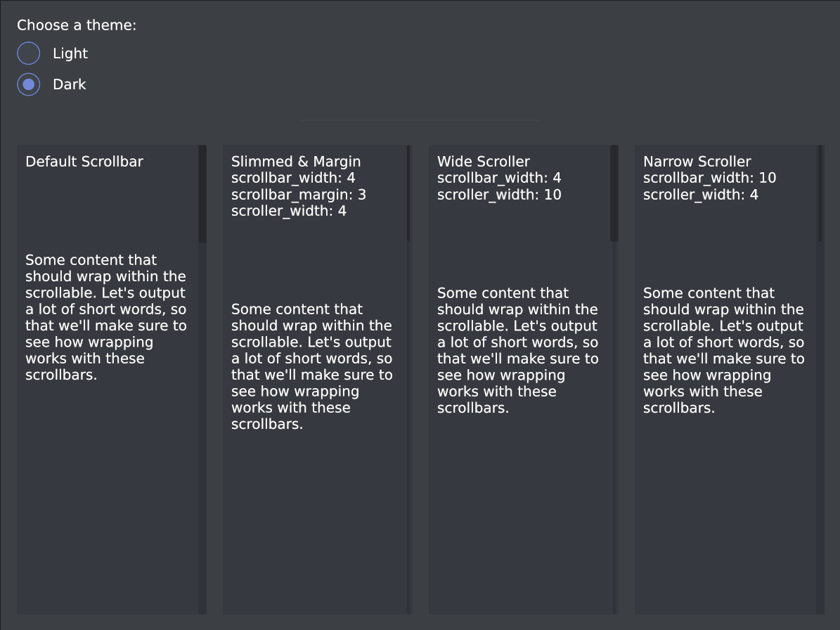Click the Default Scrollbar panel's scroller thumb

pyautogui.click(x=202, y=194)
